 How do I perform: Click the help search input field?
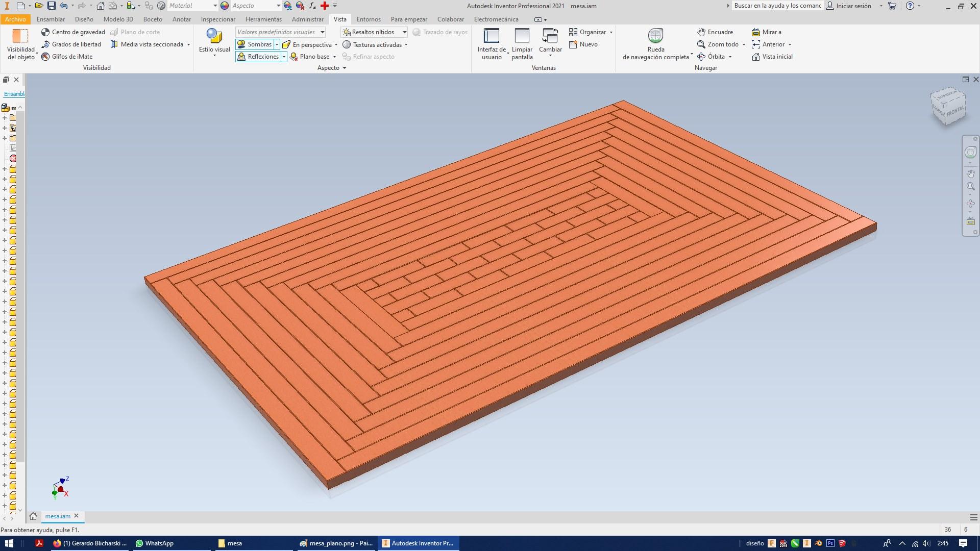[777, 6]
